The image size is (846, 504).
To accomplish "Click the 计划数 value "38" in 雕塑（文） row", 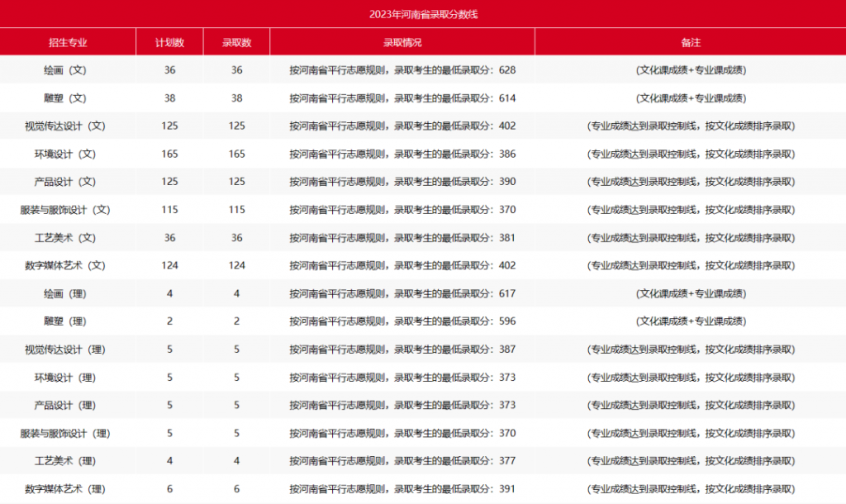I will [x=169, y=98].
